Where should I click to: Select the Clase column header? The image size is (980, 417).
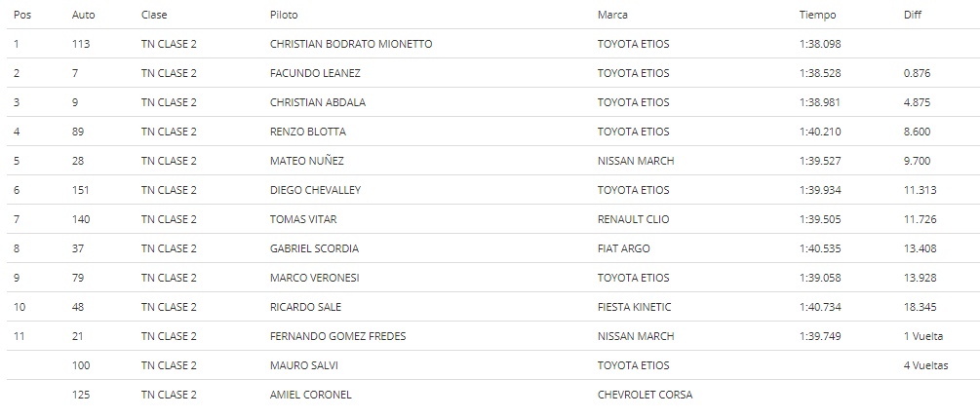tap(154, 15)
